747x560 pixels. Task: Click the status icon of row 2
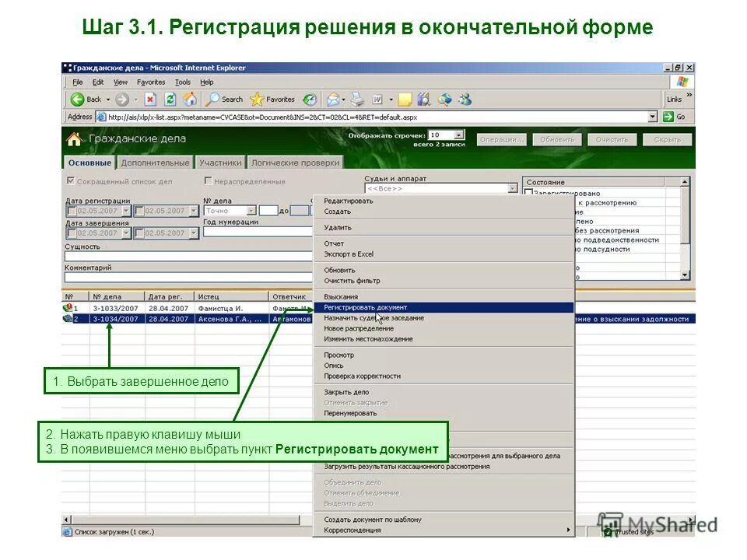click(x=68, y=319)
